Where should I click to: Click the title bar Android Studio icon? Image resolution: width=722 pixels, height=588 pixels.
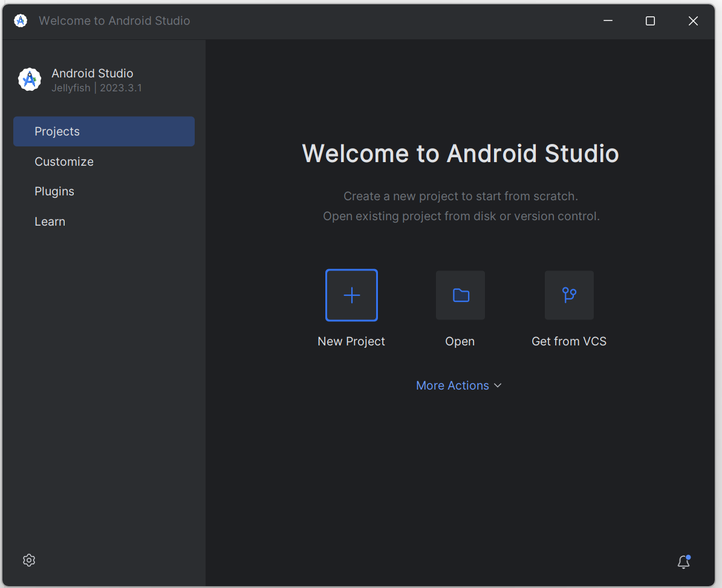[21, 21]
